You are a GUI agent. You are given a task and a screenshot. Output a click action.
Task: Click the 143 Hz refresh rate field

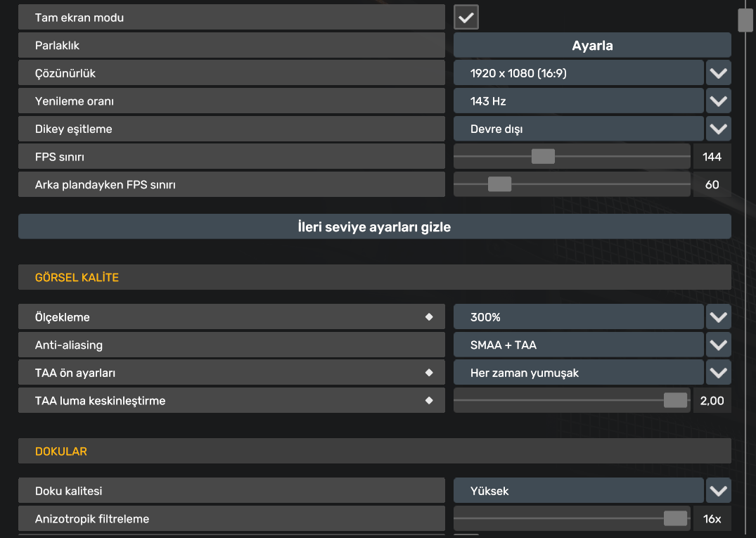[578, 101]
